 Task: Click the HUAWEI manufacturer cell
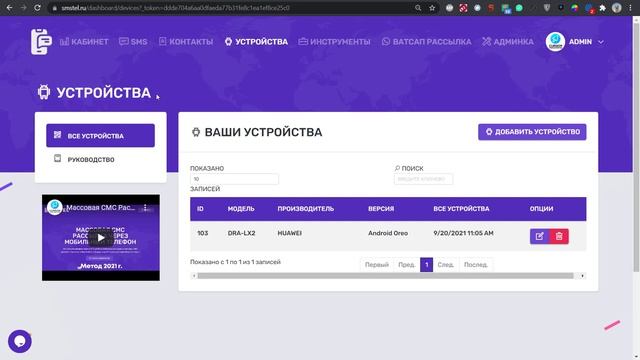(289, 233)
